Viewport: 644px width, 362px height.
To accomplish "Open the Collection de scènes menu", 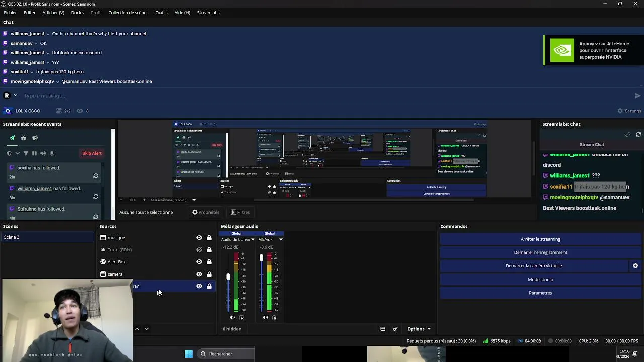I will (x=128, y=12).
